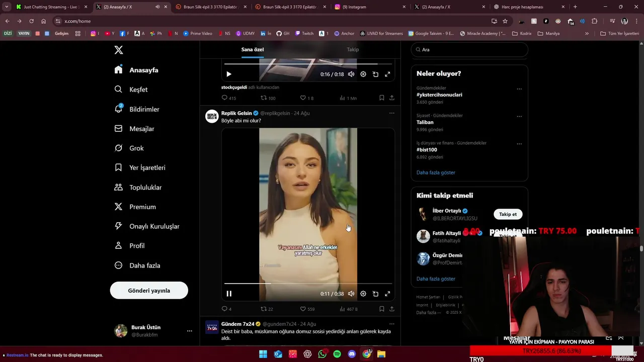Open Chrome extensions puzzle icon
644x362 pixels.
pyautogui.click(x=595, y=21)
